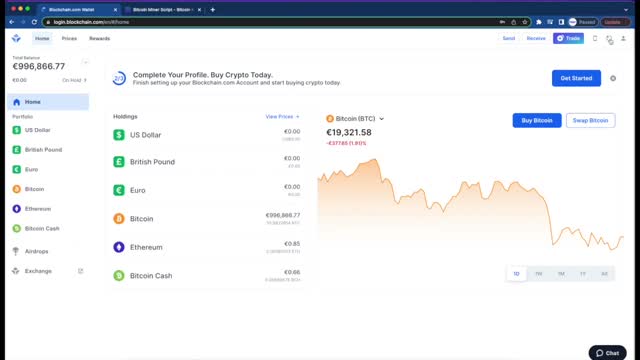The height and width of the screenshot is (360, 640).
Task: Select the Bitcoin Cash row in Holdings
Action: click(x=207, y=276)
